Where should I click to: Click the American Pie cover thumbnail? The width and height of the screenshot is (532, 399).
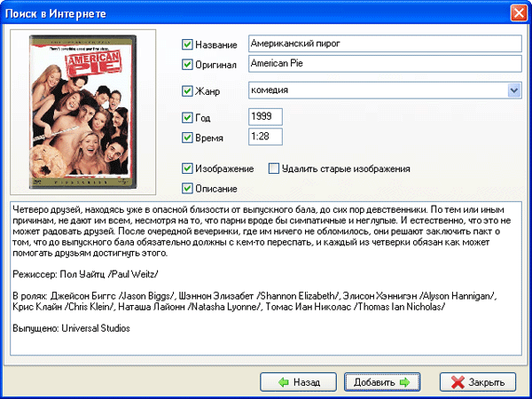tap(82, 112)
